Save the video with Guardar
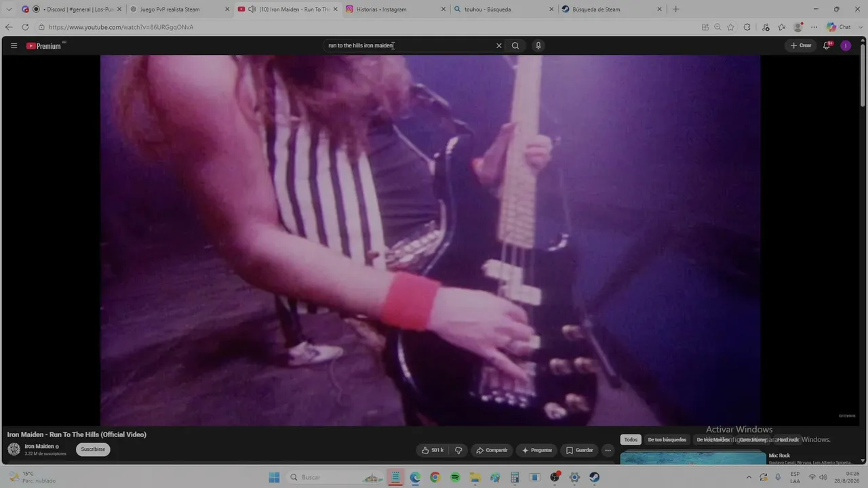Image resolution: width=868 pixels, height=488 pixels. point(579,450)
